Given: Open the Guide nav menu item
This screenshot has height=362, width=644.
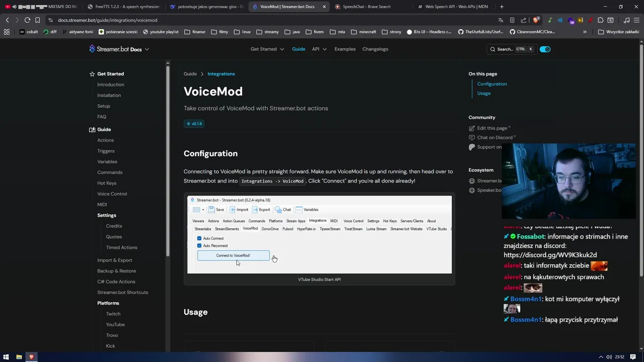Looking at the screenshot, I should [x=298, y=49].
